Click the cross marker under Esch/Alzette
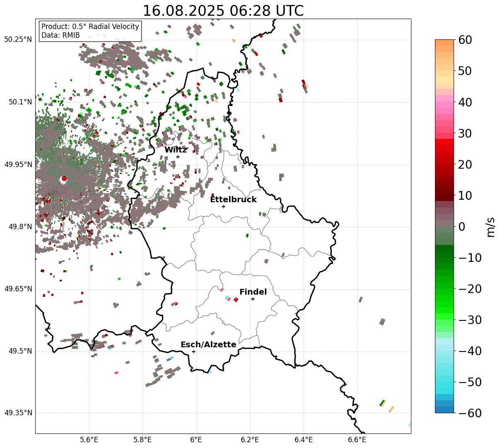Viewport: 500px width, 448px height. click(193, 351)
